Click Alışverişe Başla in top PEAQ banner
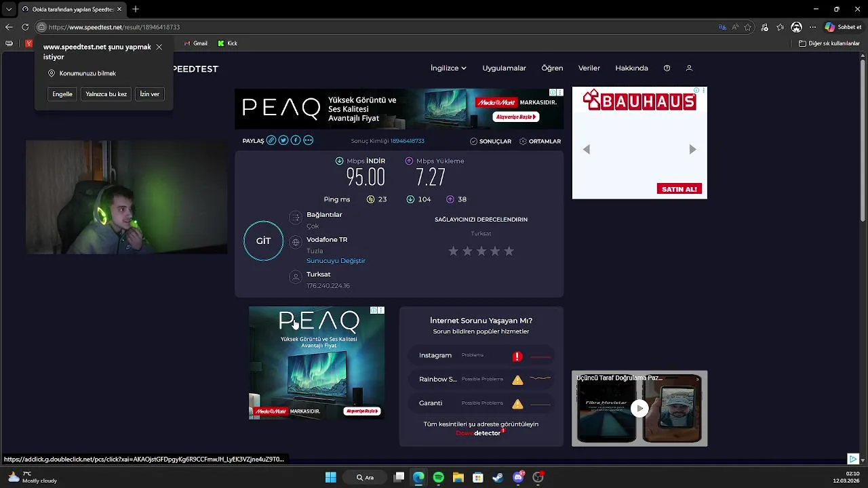The width and height of the screenshot is (868, 488). tap(517, 117)
